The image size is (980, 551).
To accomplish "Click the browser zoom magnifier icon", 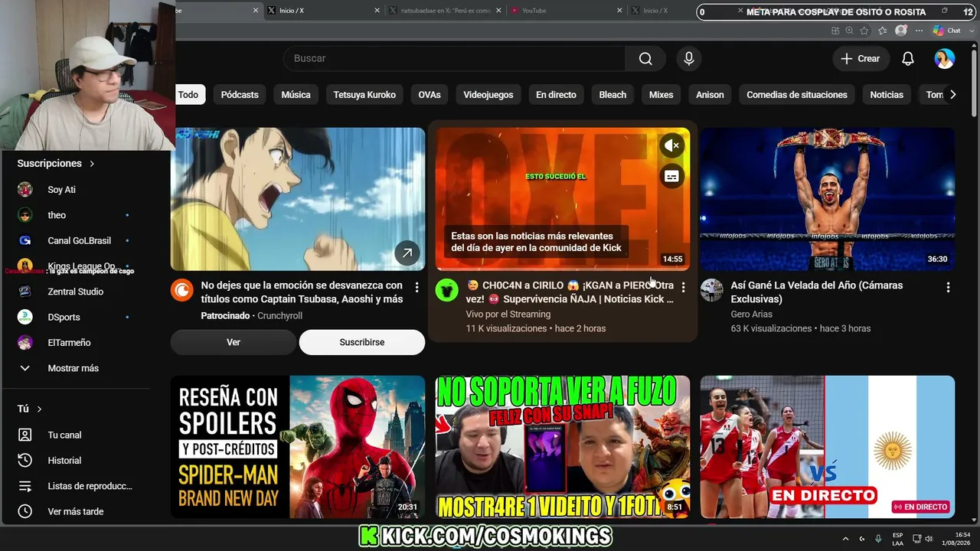I will click(849, 31).
